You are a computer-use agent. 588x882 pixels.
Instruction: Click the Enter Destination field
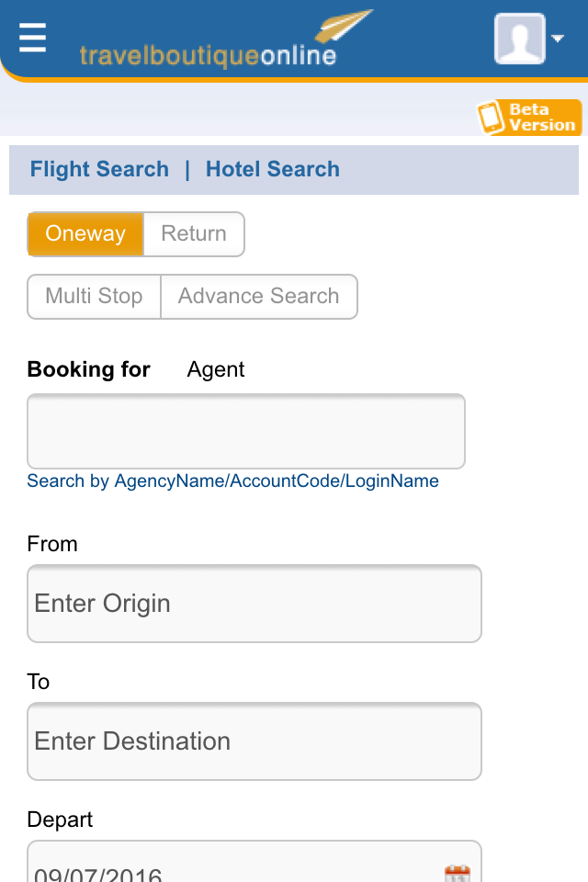[254, 741]
